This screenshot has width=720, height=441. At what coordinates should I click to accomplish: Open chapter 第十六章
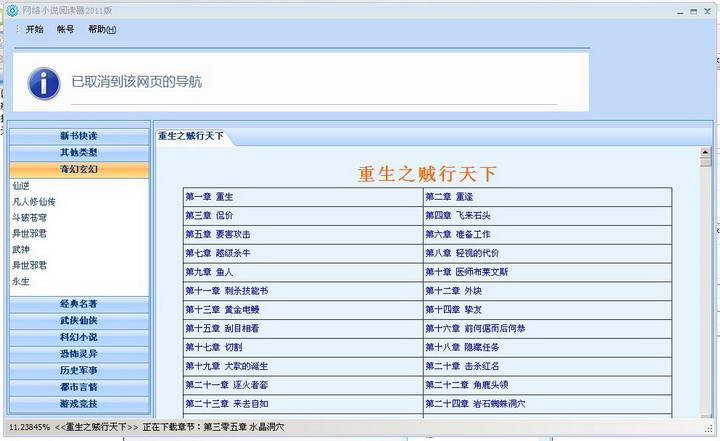click(475, 328)
